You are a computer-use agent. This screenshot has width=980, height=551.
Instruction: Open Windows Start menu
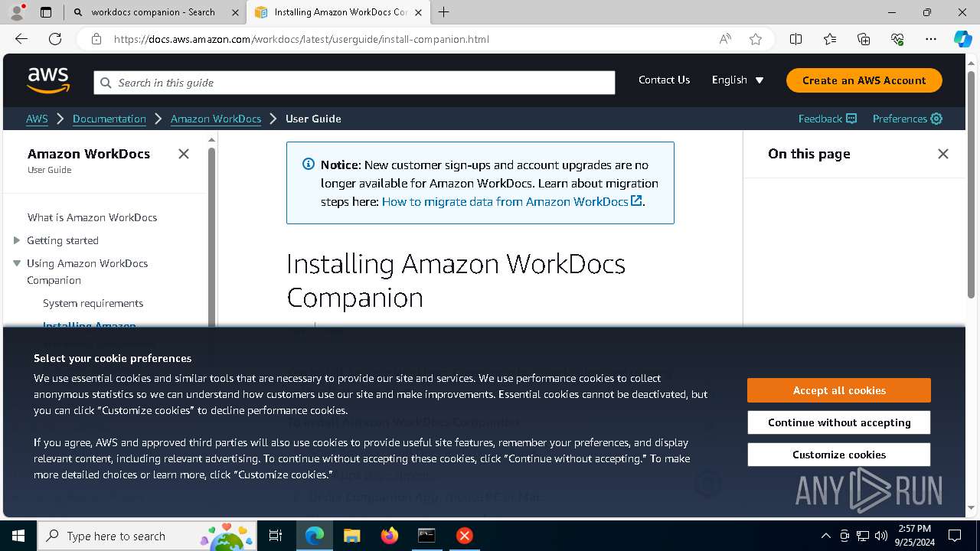coord(18,536)
